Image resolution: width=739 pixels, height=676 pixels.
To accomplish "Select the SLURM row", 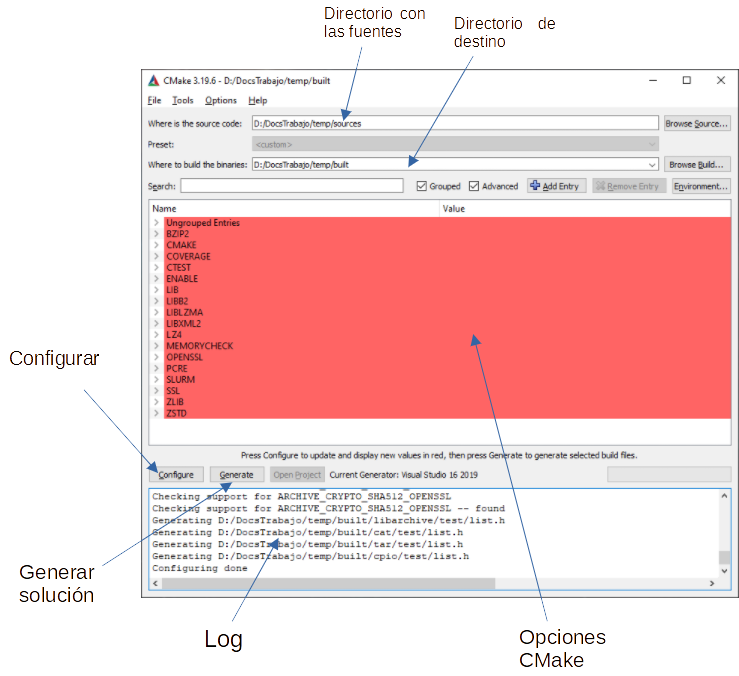I will click(447, 379).
